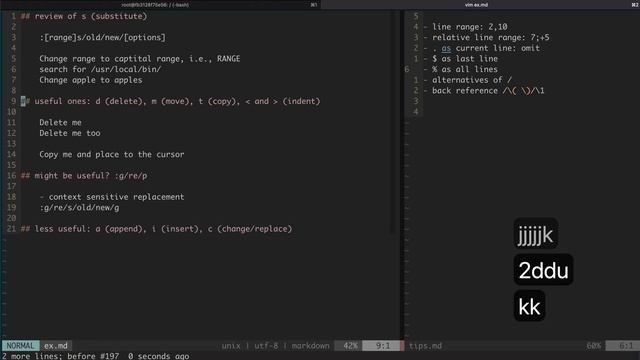The width and height of the screenshot is (640, 360).
Task: Click the '- context sensitive replacement' line
Action: tap(112, 197)
